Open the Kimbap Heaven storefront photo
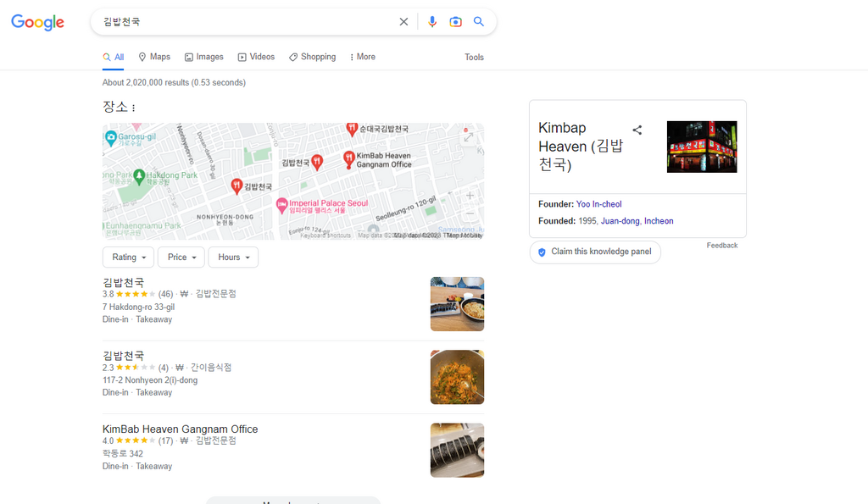This screenshot has width=868, height=504. click(702, 147)
